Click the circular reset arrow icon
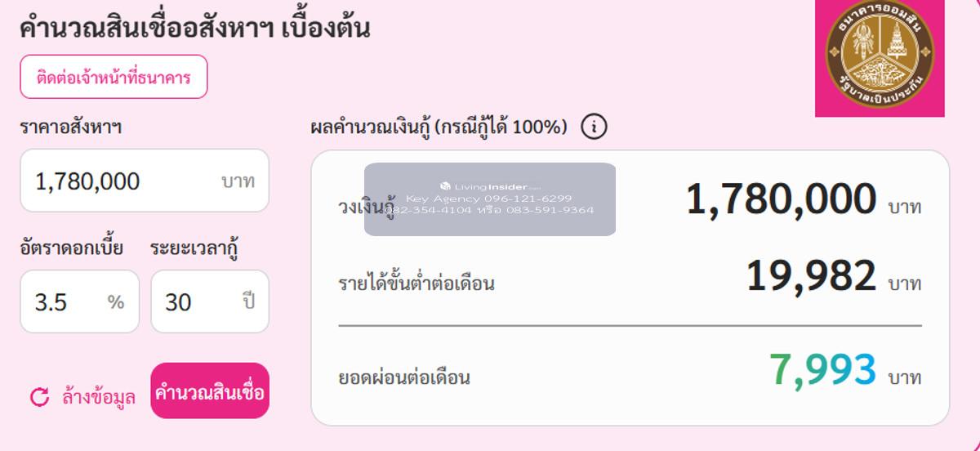This screenshot has width=980, height=451. tap(39, 397)
